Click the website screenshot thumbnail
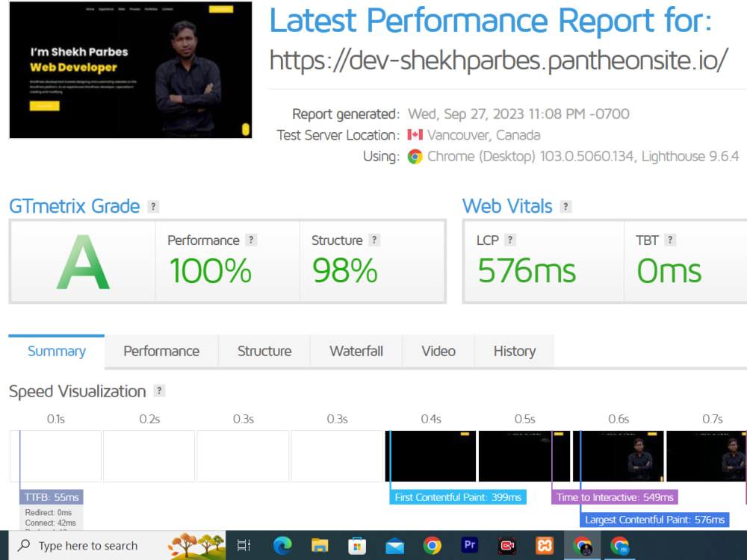 tap(131, 70)
